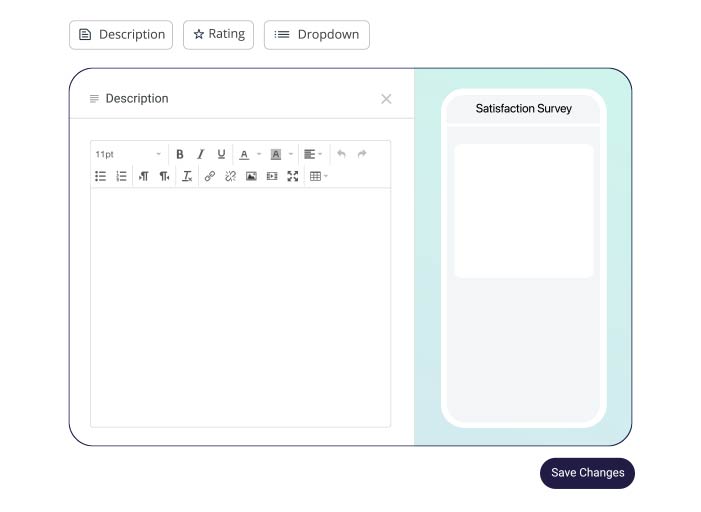Select the Satisfaction Survey preview title

[x=524, y=109]
